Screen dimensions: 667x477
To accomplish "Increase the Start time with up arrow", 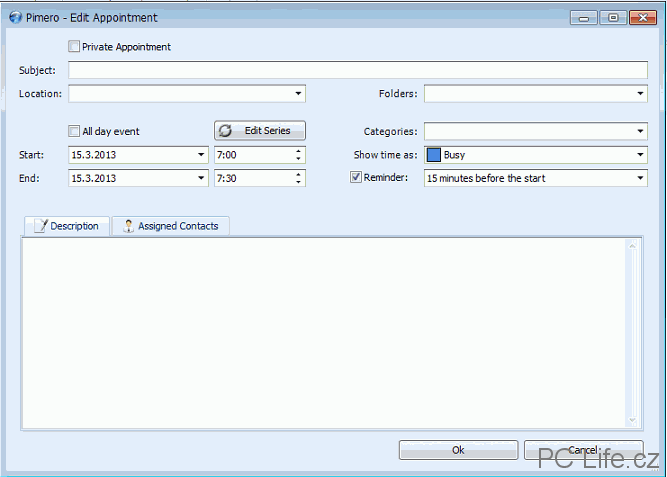I will tap(299, 151).
